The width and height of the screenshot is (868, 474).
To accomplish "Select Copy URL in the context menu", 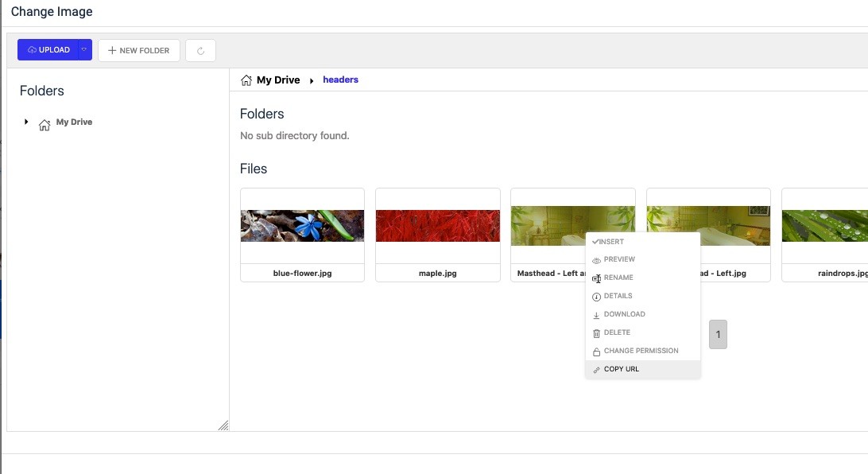I will click(621, 369).
